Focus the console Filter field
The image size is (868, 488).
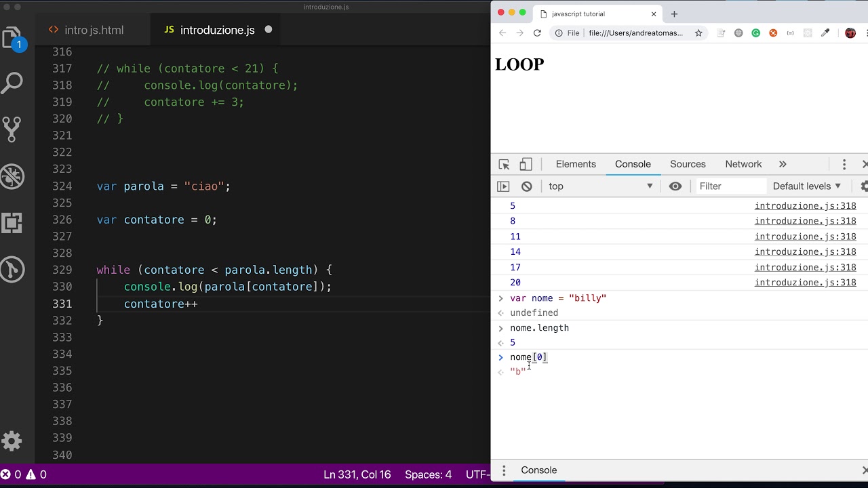[x=731, y=186]
